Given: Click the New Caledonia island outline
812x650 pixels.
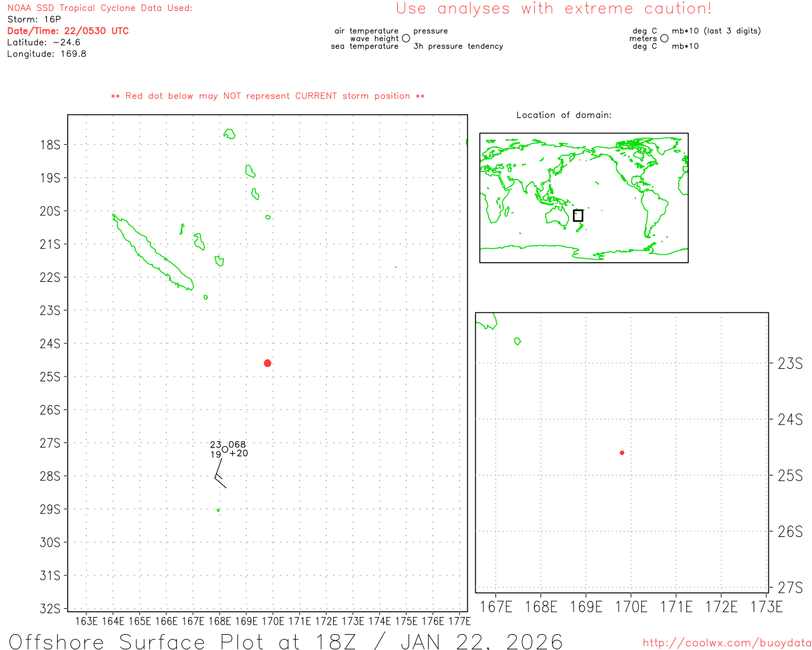Looking at the screenshot, I should coord(152,253).
